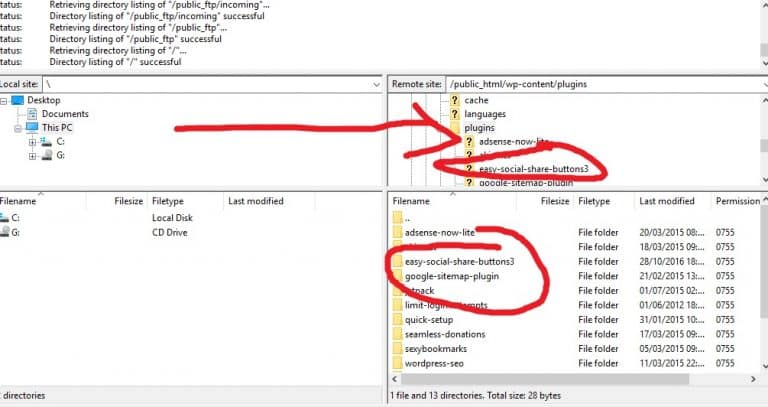The width and height of the screenshot is (768, 407).
Task: Click the languages folder icon in remote tree
Action: coord(454,114)
